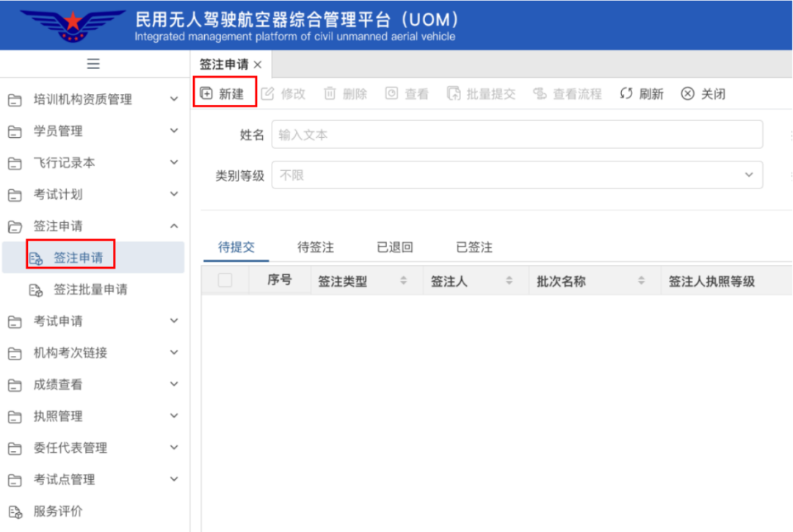Switch to the 待签注 tab

point(316,247)
